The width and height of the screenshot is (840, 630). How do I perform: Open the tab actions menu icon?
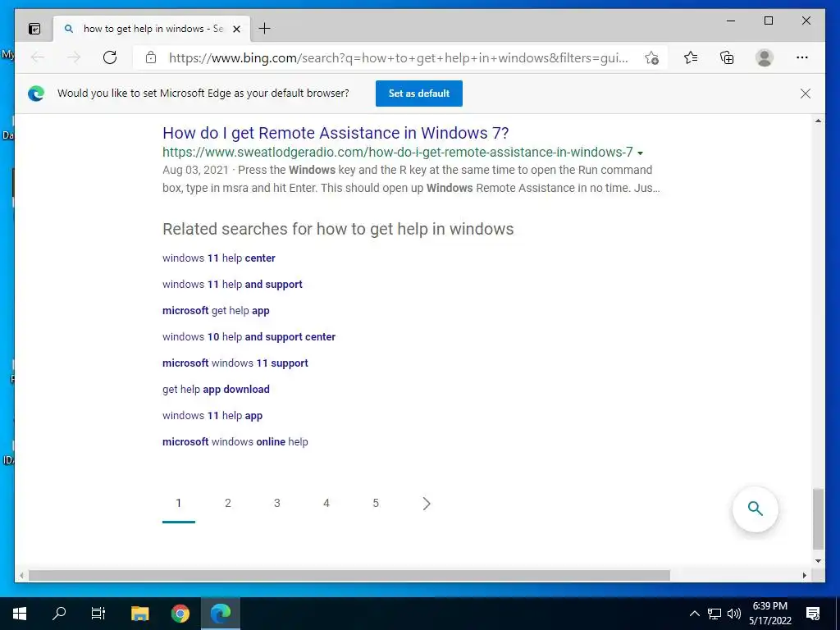[x=34, y=29]
